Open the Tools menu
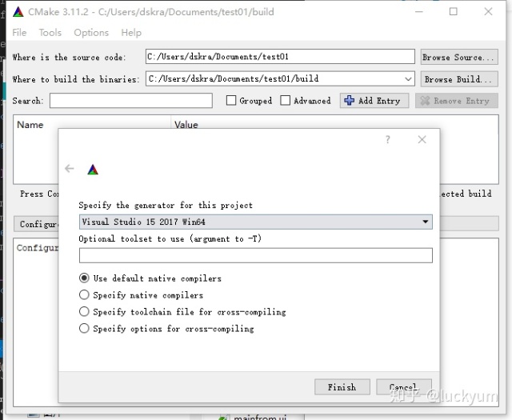Viewport: 512px width, 420px height. tap(50, 33)
